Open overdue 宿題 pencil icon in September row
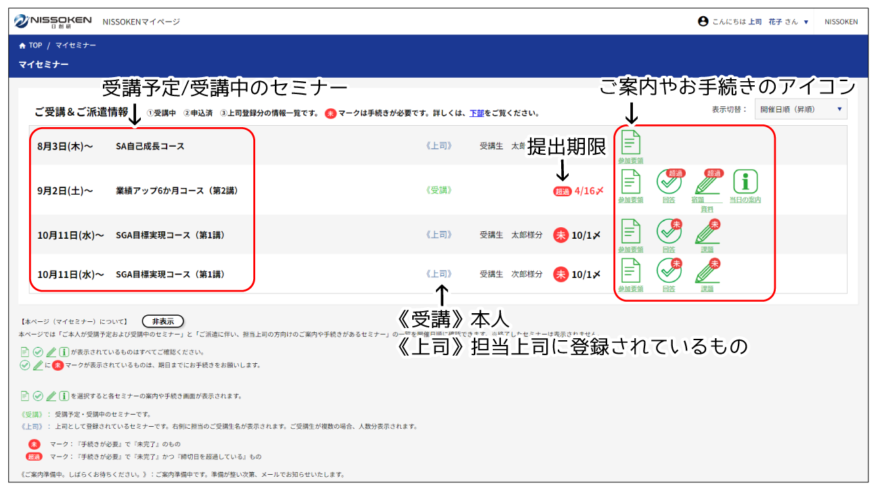 click(707, 183)
